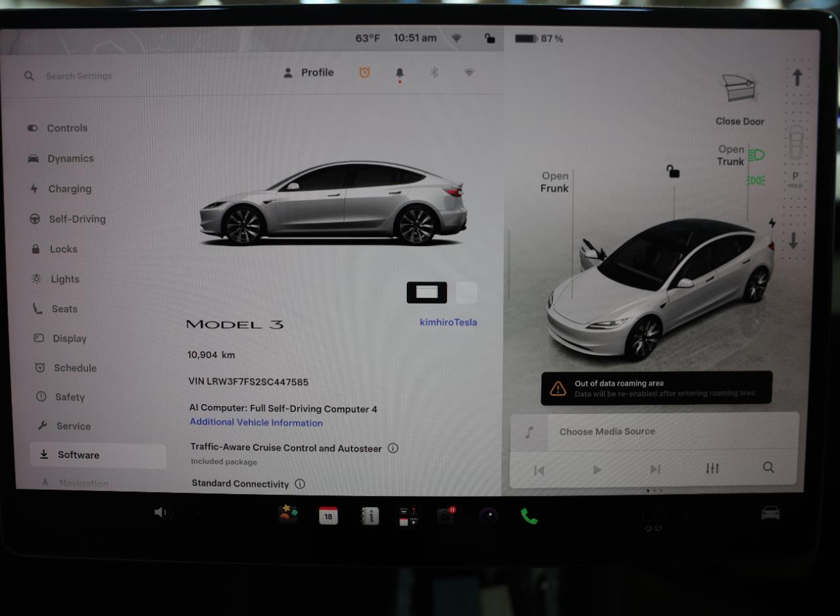Screen dimensions: 840x616
Task: Tap the 3D Model 3 visualization
Action: pos(660,289)
